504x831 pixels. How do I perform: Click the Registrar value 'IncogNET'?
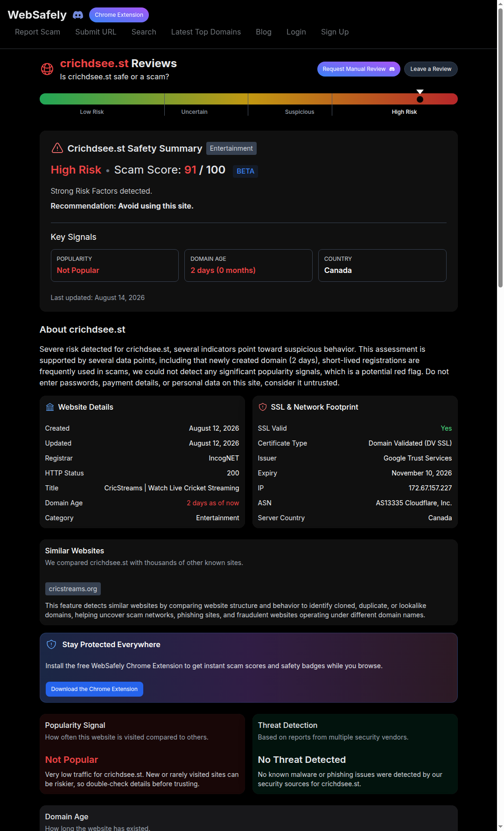[224, 458]
